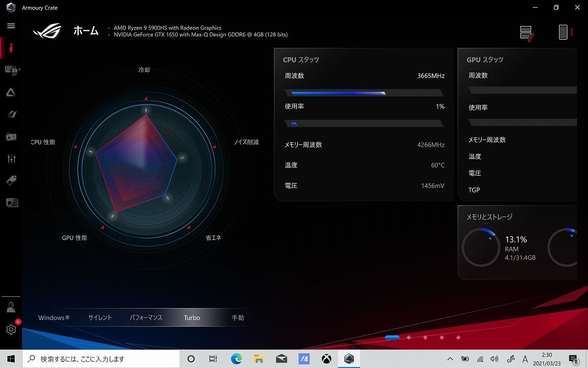
Task: Open the Xbox app from taskbar
Action: [326, 359]
